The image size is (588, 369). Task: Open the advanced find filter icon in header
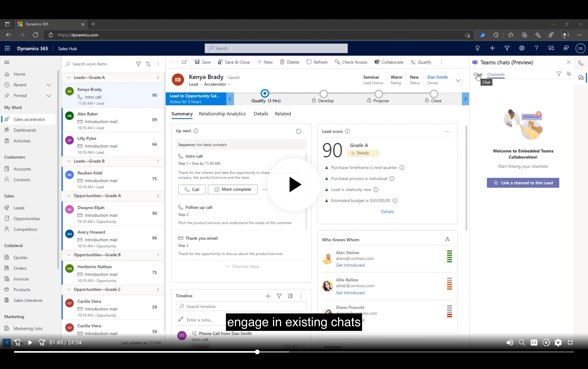point(507,48)
